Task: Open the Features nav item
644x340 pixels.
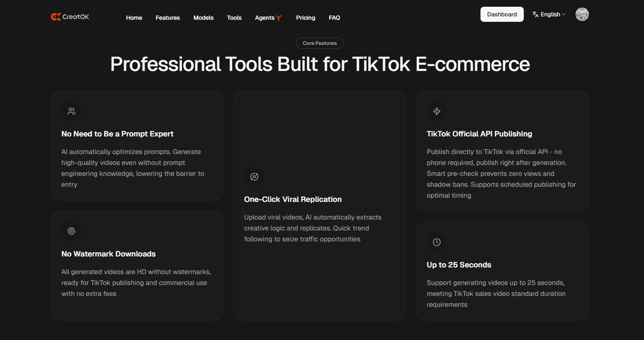Action: click(168, 18)
